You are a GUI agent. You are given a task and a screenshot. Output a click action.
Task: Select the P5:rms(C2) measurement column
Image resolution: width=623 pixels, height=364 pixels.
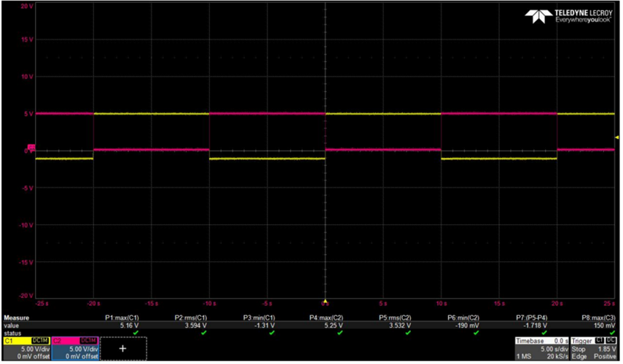[x=395, y=318]
